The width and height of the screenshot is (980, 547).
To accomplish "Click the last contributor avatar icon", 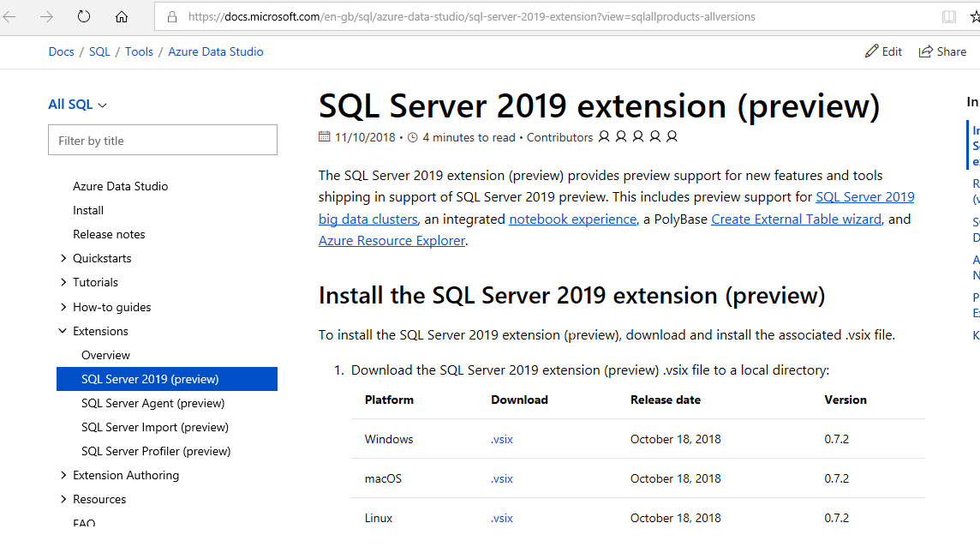I will (x=672, y=137).
